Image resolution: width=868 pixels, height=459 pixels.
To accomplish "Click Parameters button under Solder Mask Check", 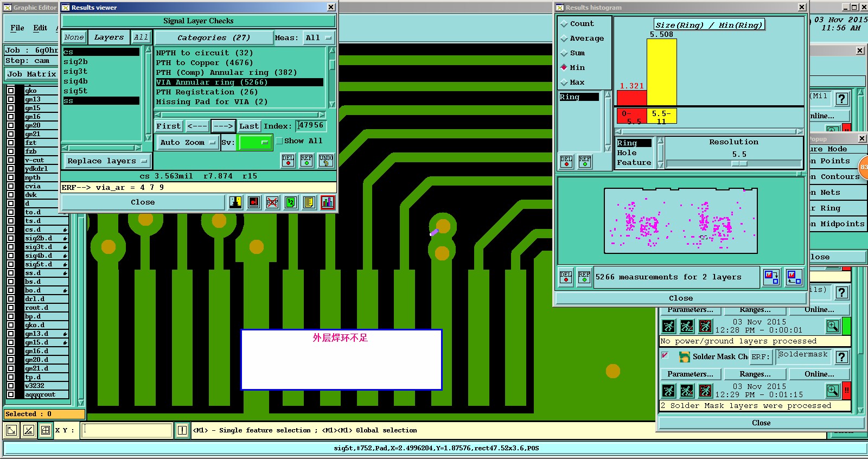I will pos(691,374).
